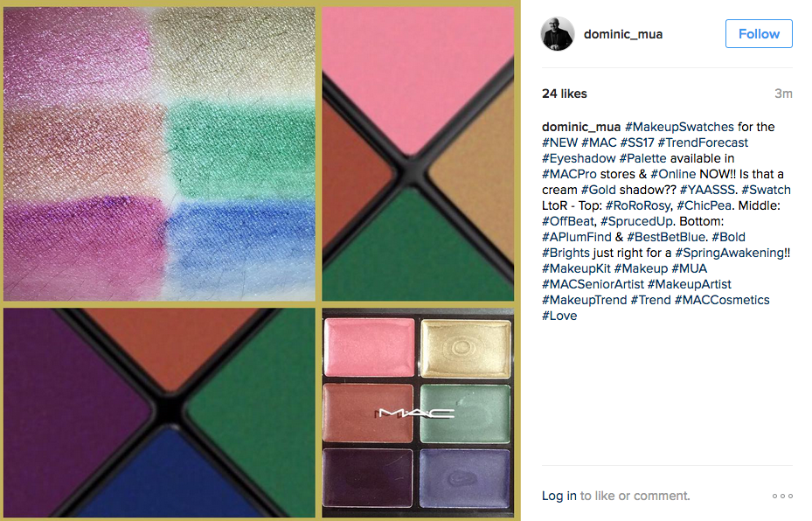Image resolution: width=812 pixels, height=521 pixels.
Task: Click the #MACPro hashtag
Action: [x=569, y=174]
